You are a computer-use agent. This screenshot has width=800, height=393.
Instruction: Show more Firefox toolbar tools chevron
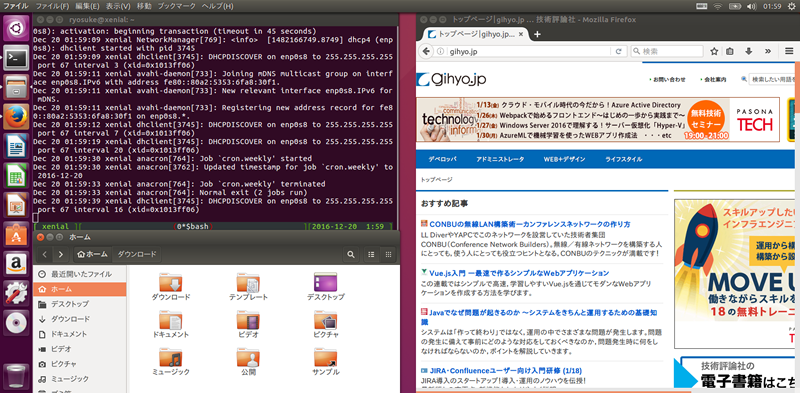(767, 51)
